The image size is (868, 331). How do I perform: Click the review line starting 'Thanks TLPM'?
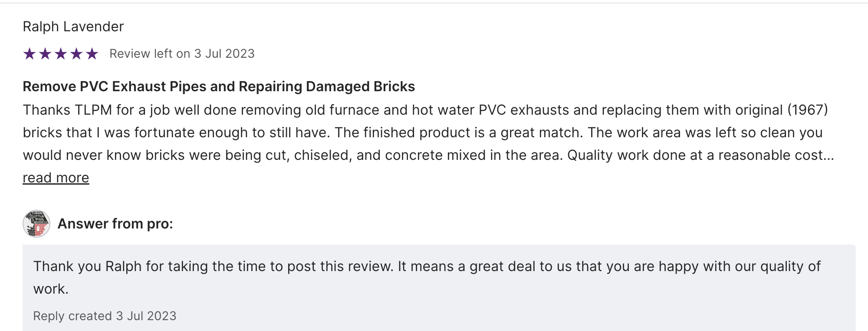coord(425,110)
